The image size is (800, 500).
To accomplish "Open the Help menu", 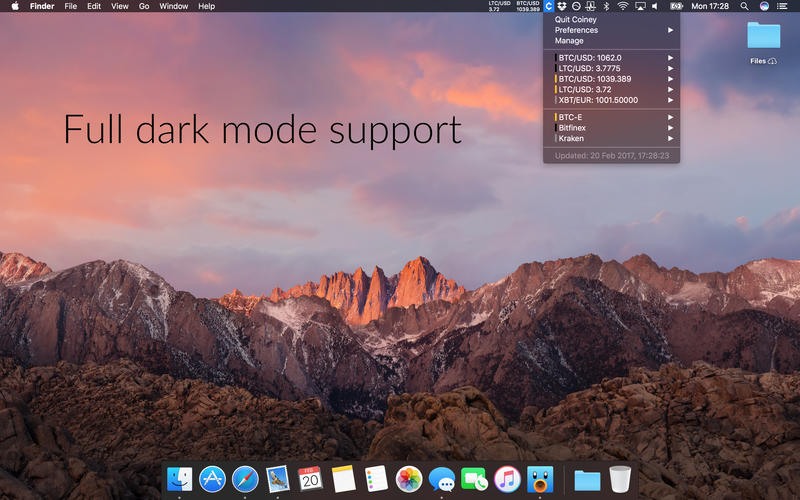I will (207, 6).
